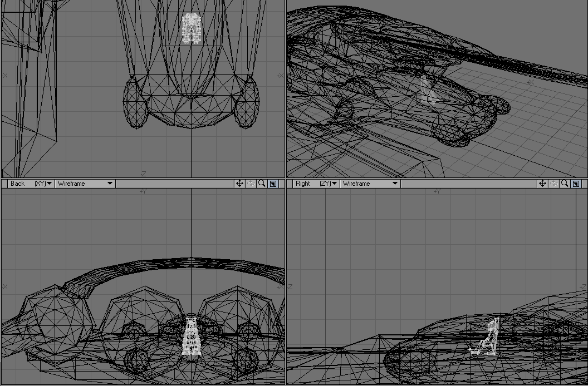Click the grip handle left of Back label
The height and width of the screenshot is (386, 588).
[4, 184]
